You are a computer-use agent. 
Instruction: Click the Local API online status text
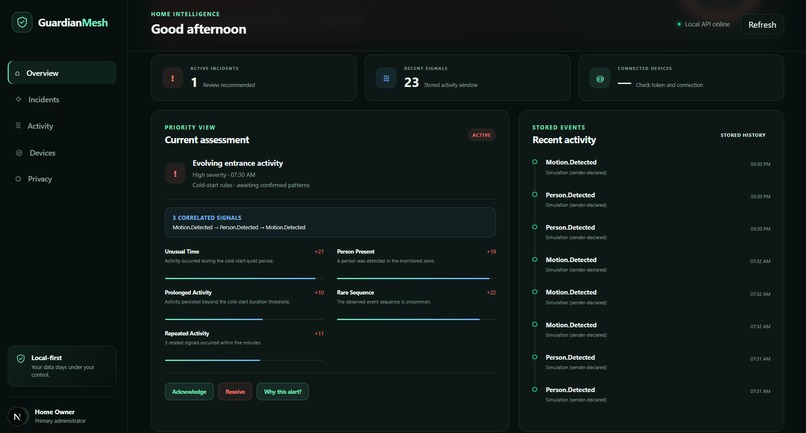(x=707, y=24)
